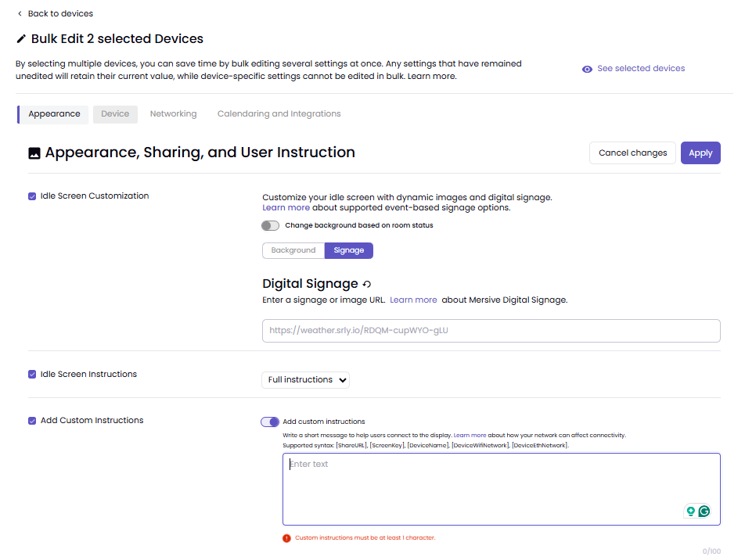Click the pencil edit icon beside Bulk Edit
Image resolution: width=745 pixels, height=560 pixels.
[x=21, y=39]
